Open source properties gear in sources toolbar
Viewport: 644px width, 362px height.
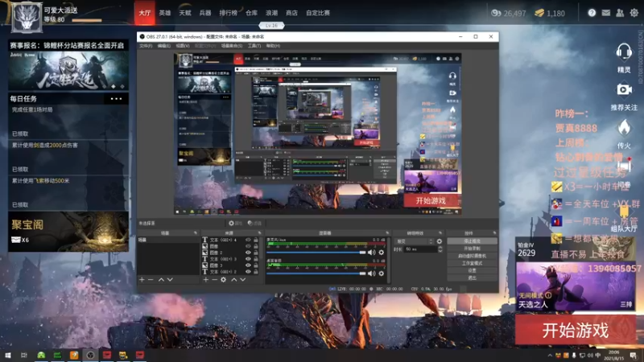point(224,279)
